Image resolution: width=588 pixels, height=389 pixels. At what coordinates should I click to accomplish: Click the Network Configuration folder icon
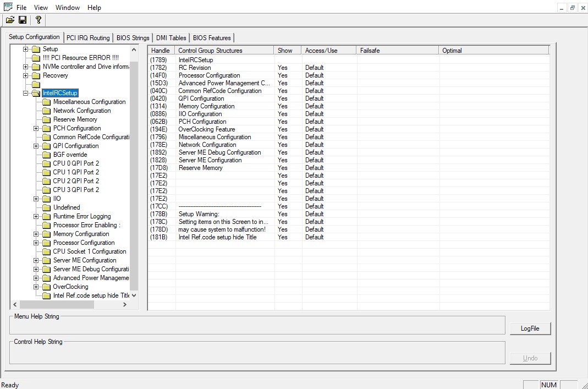(x=47, y=111)
